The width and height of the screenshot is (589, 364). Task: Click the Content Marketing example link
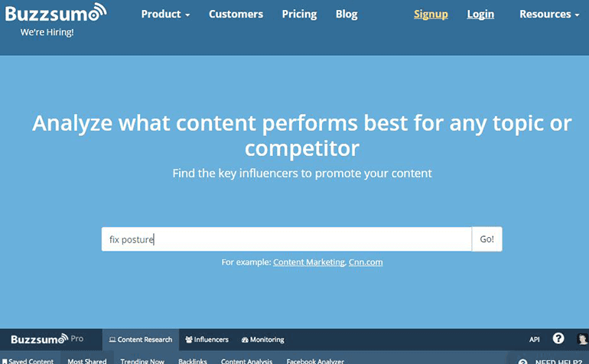[309, 262]
